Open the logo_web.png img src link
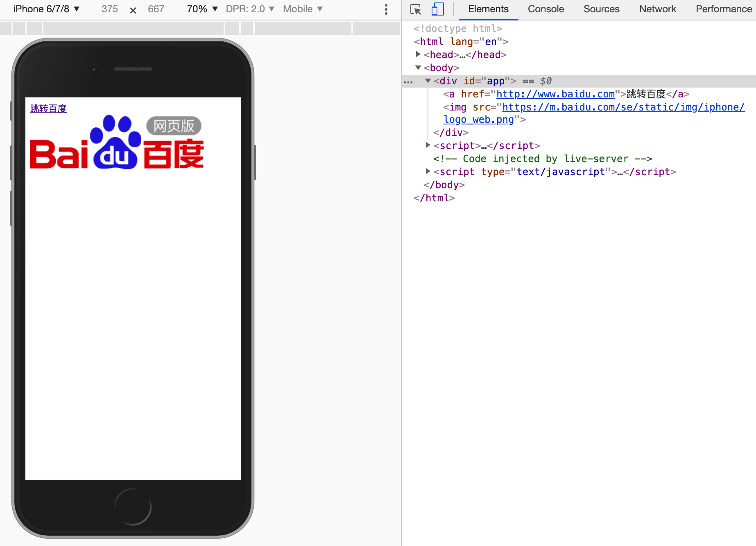This screenshot has height=546, width=756. point(594,113)
